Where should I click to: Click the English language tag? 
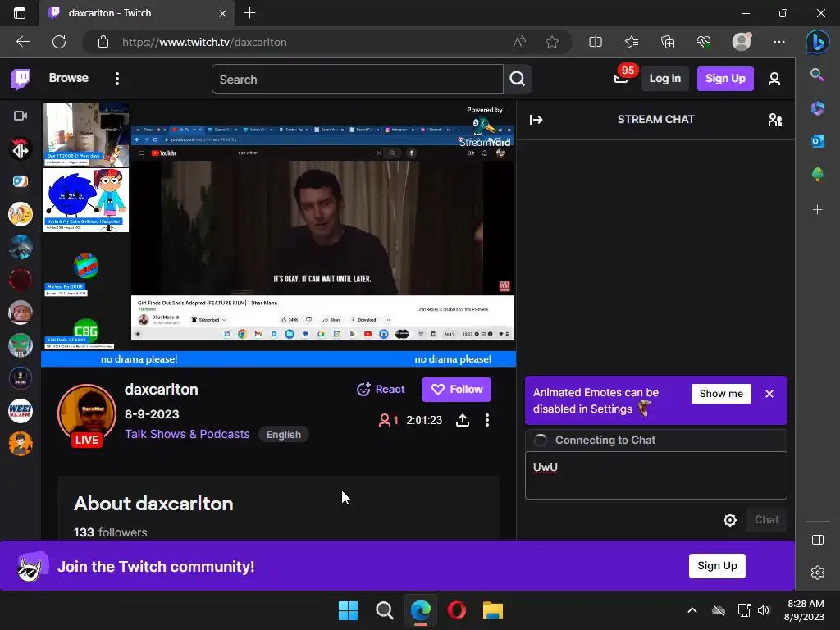coord(283,435)
